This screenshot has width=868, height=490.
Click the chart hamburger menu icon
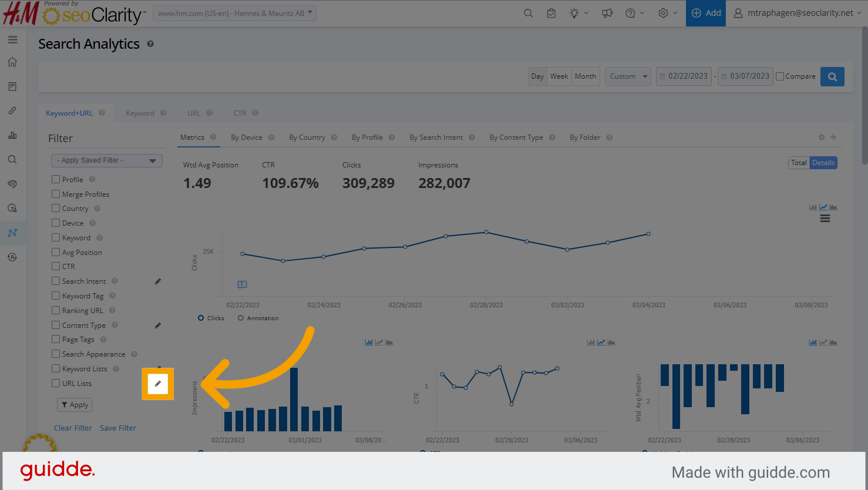[x=825, y=219]
